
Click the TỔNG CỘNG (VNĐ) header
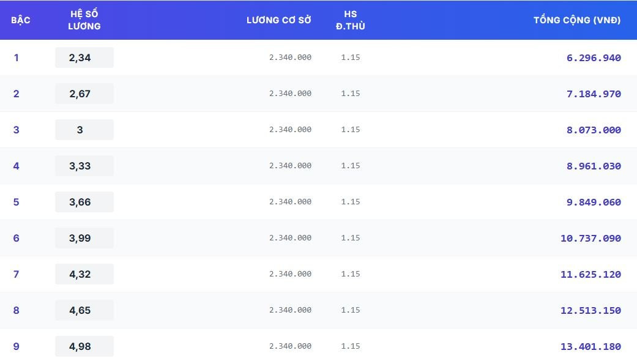576,20
